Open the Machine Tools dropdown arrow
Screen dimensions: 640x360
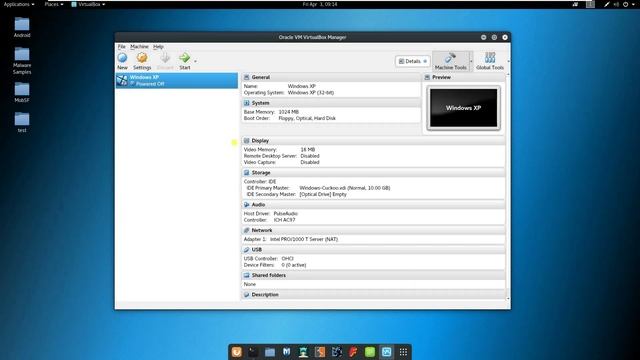[471, 61]
